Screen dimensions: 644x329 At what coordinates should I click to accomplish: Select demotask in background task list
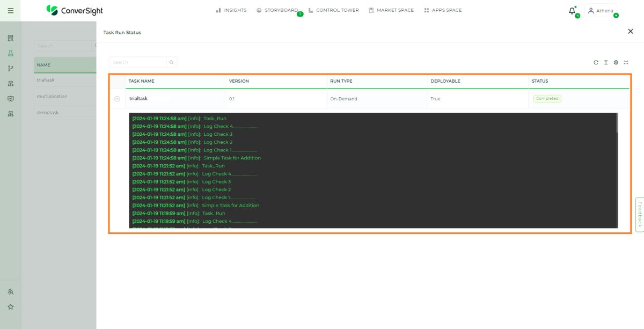click(48, 113)
